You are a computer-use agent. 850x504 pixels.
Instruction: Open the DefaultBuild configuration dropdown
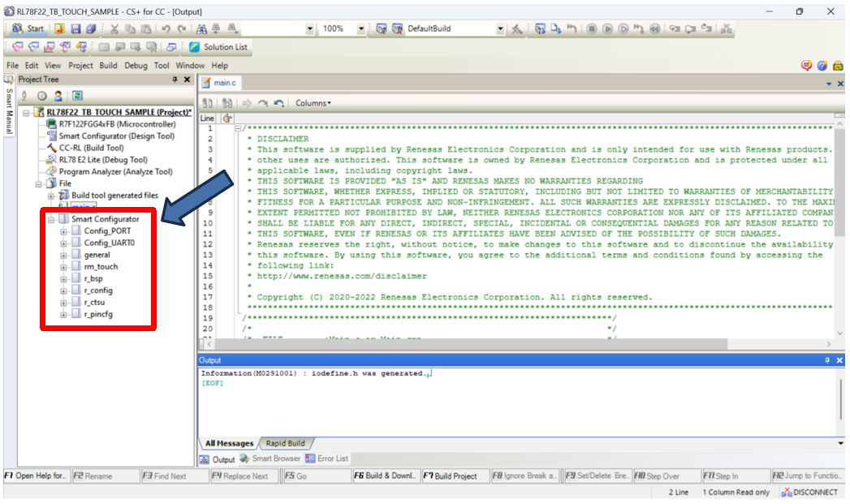pos(500,28)
